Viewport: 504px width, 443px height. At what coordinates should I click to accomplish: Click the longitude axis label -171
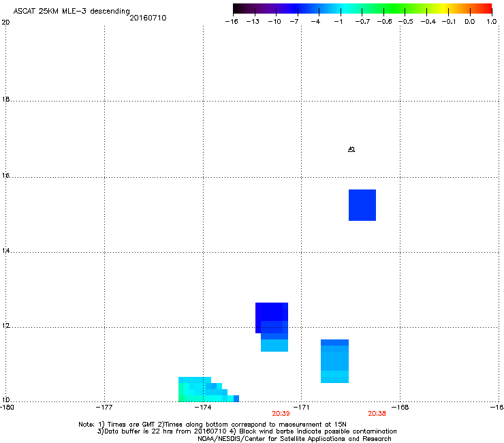click(x=301, y=408)
